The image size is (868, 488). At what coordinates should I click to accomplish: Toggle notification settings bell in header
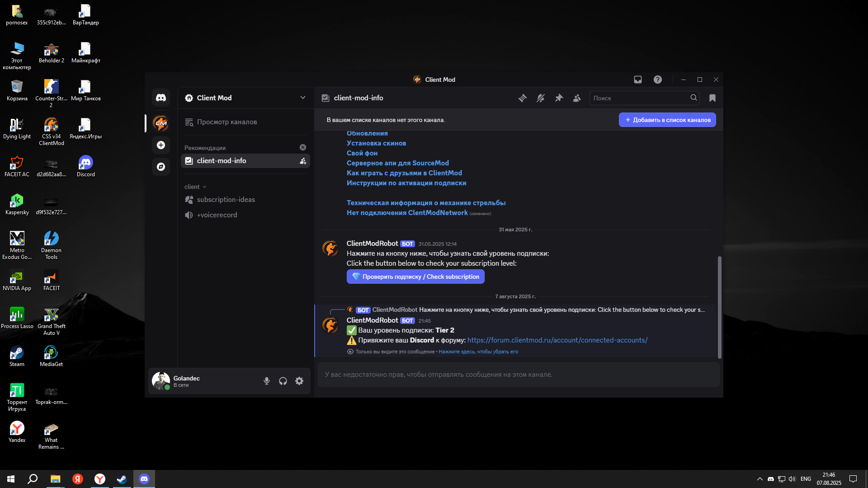point(541,98)
